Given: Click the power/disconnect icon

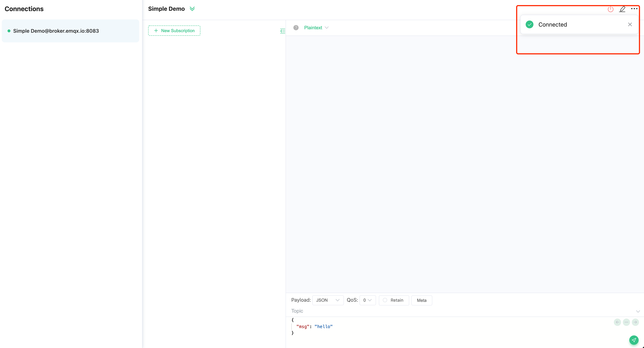Looking at the screenshot, I should 611,9.
